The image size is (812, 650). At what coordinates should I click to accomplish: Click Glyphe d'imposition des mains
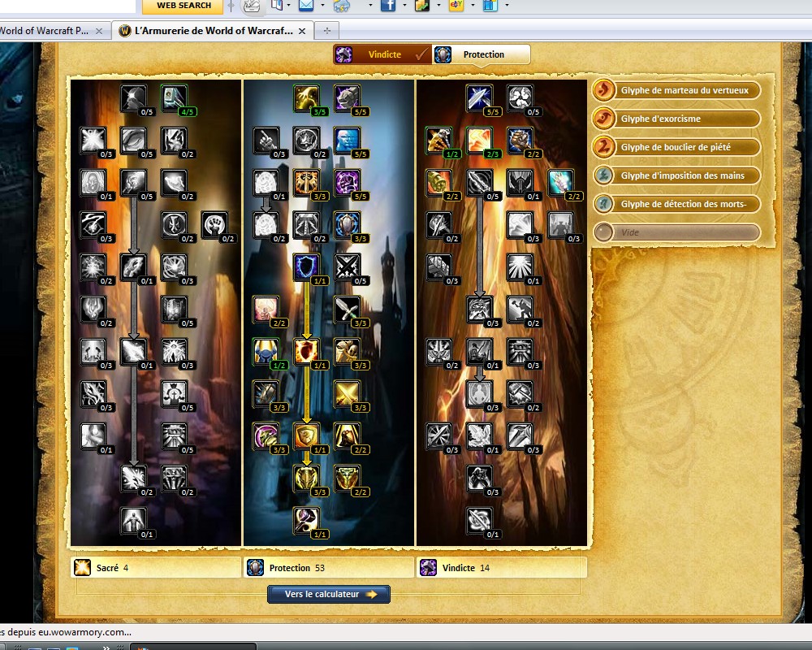pyautogui.click(x=676, y=175)
